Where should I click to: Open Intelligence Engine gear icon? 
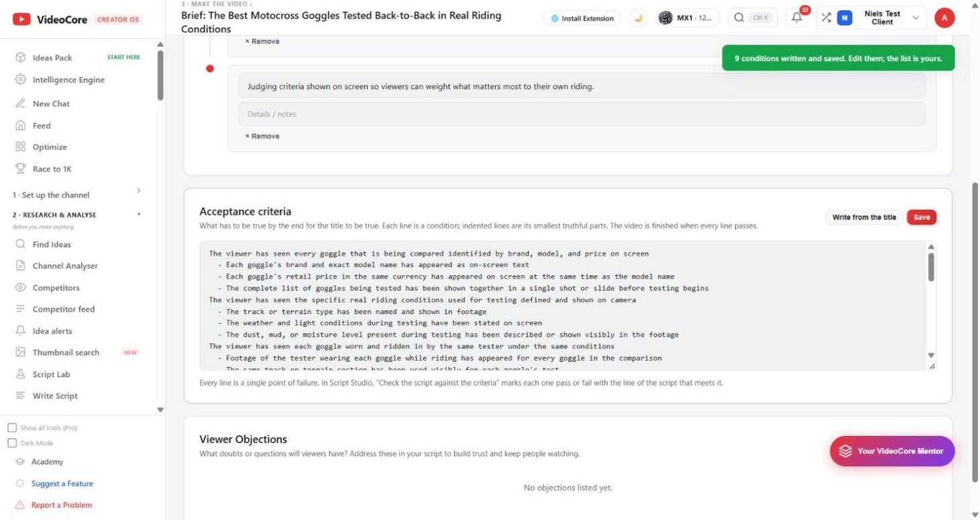[x=20, y=79]
